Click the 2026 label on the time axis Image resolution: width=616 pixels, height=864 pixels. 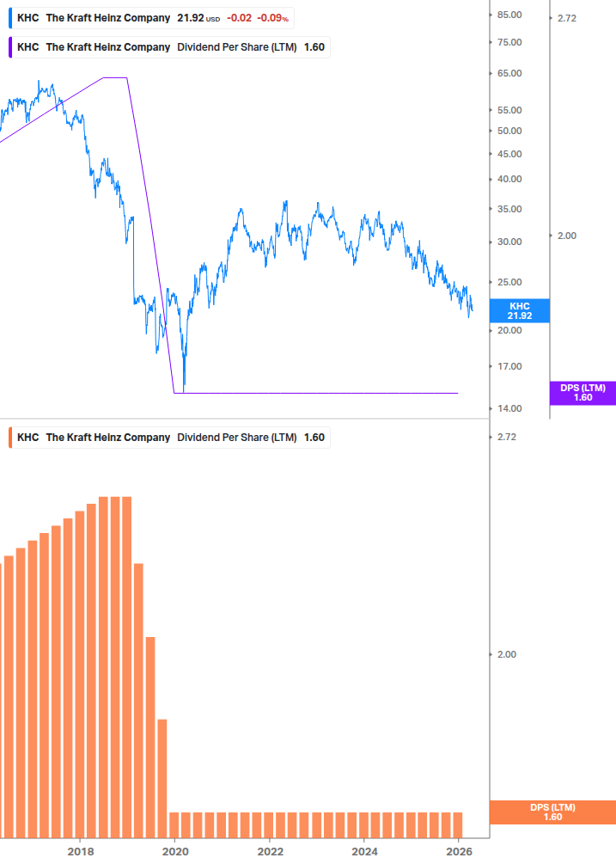tap(459, 852)
